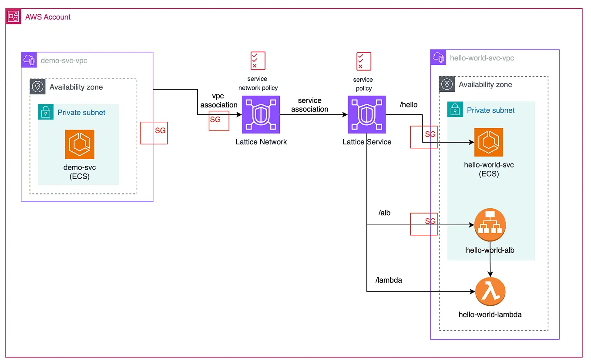This screenshot has height=364, width=591.
Task: Click the hello-world-svc-vpc cloud icon
Action: (x=438, y=57)
